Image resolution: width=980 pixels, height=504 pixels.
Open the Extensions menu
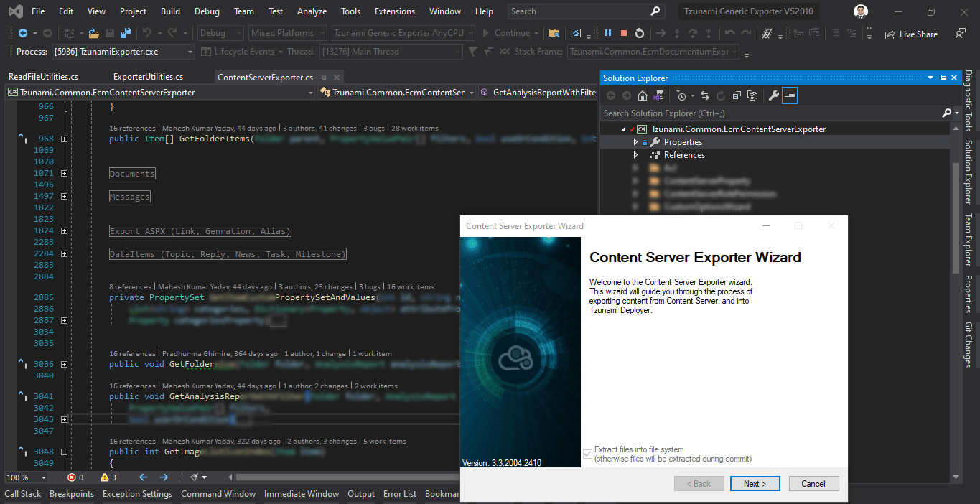395,11
